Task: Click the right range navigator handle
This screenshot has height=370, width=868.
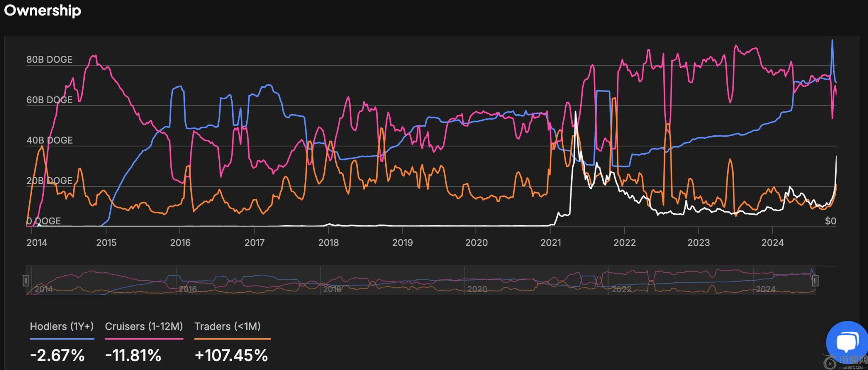Action: tap(815, 280)
